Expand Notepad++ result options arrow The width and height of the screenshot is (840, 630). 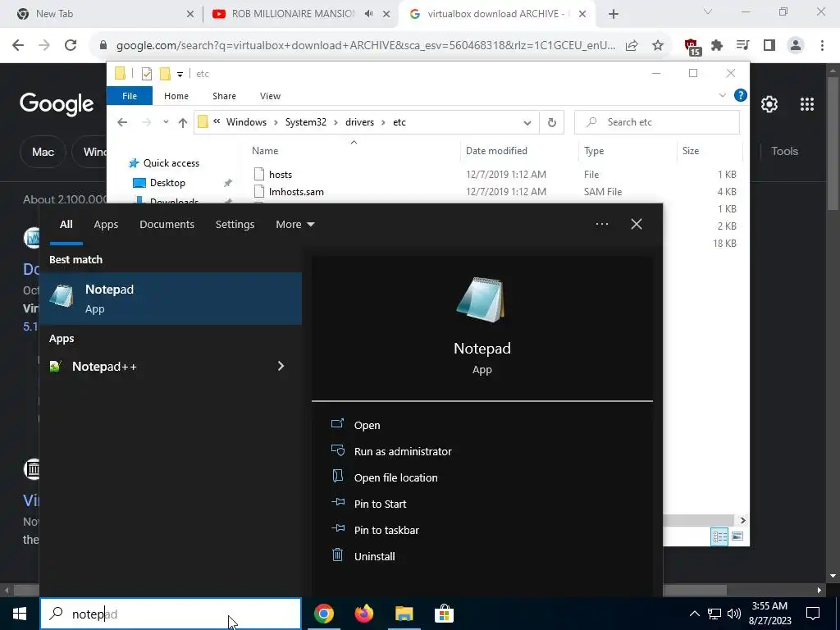click(281, 366)
